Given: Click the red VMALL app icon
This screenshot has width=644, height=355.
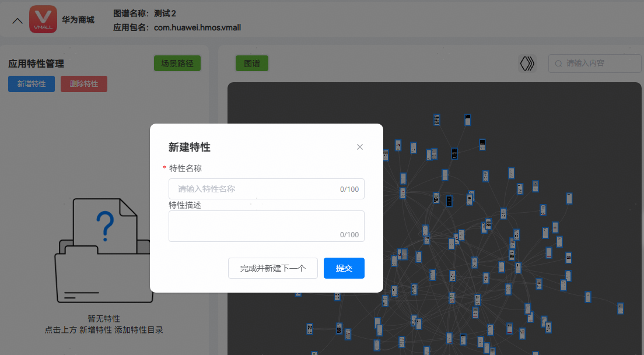Looking at the screenshot, I should tap(43, 20).
